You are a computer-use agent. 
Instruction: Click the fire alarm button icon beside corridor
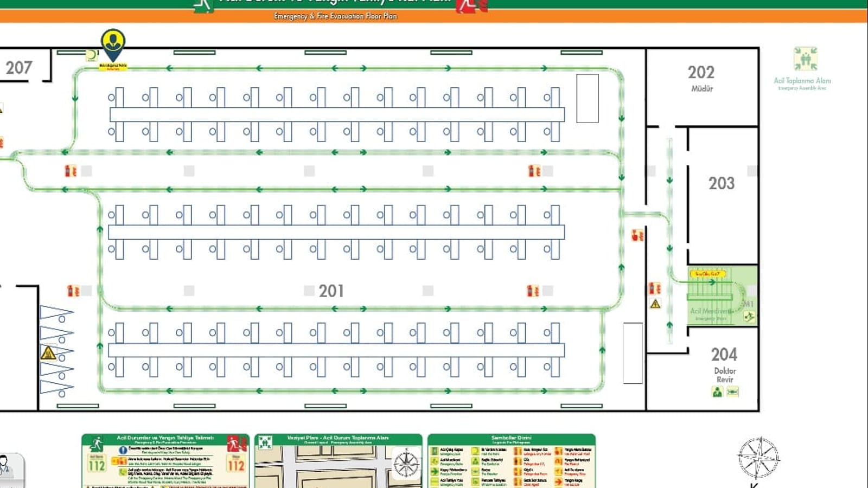[637, 235]
